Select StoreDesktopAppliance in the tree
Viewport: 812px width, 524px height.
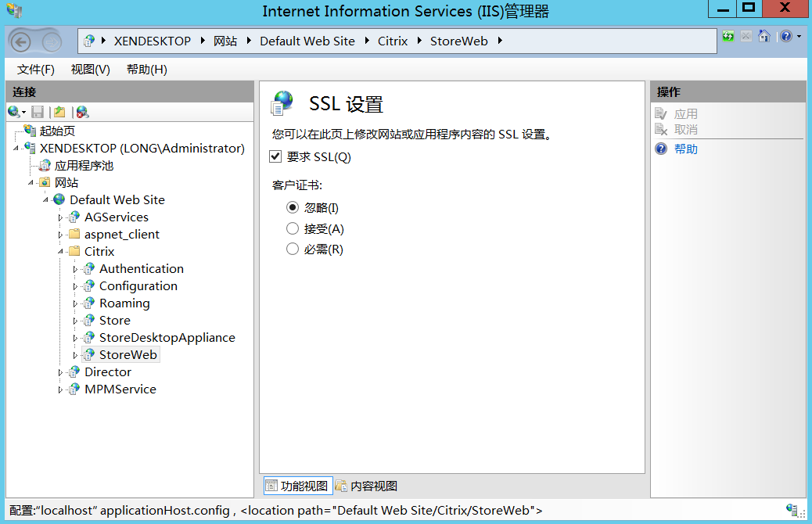[167, 338]
